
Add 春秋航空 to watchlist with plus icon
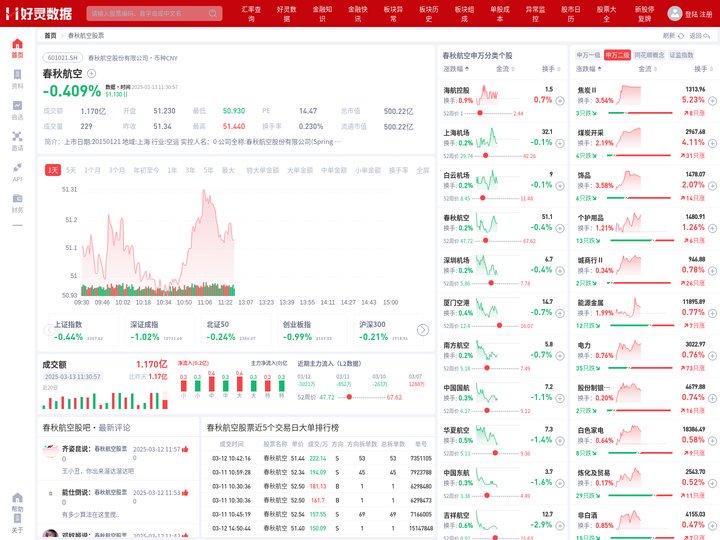(x=91, y=73)
